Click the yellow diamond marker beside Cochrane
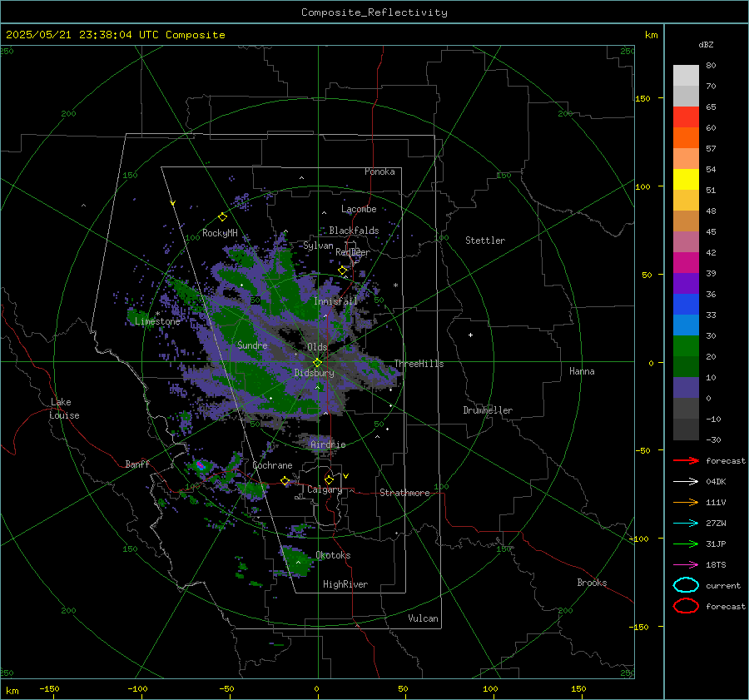749x700 pixels. click(x=285, y=480)
